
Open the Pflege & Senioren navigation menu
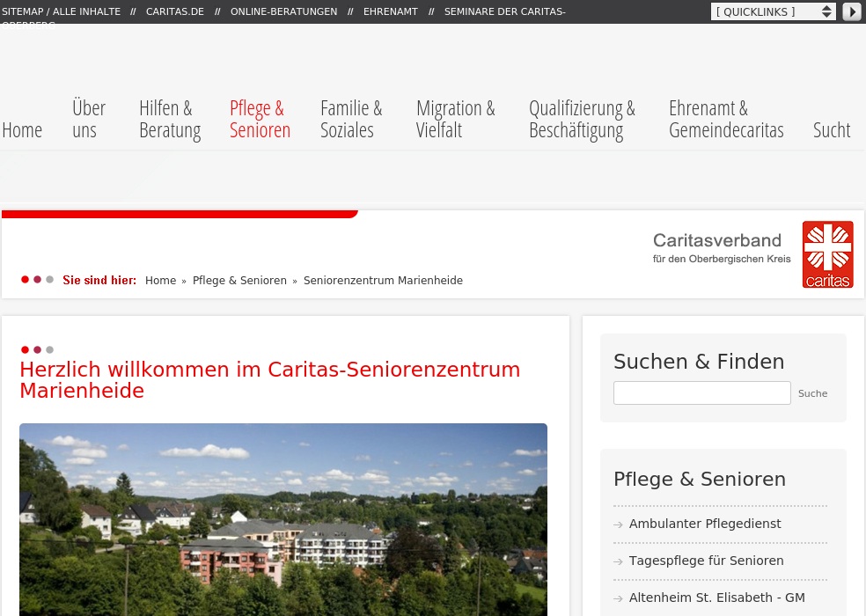click(x=260, y=118)
